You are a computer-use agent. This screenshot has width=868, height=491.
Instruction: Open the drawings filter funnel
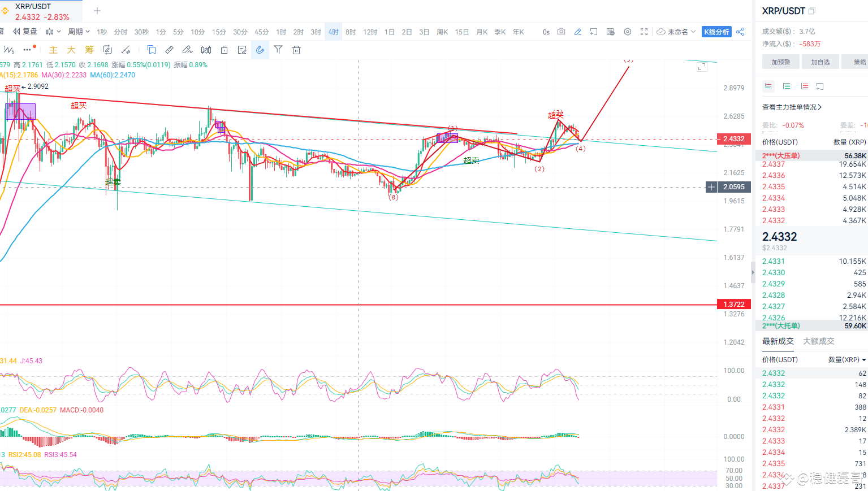278,50
